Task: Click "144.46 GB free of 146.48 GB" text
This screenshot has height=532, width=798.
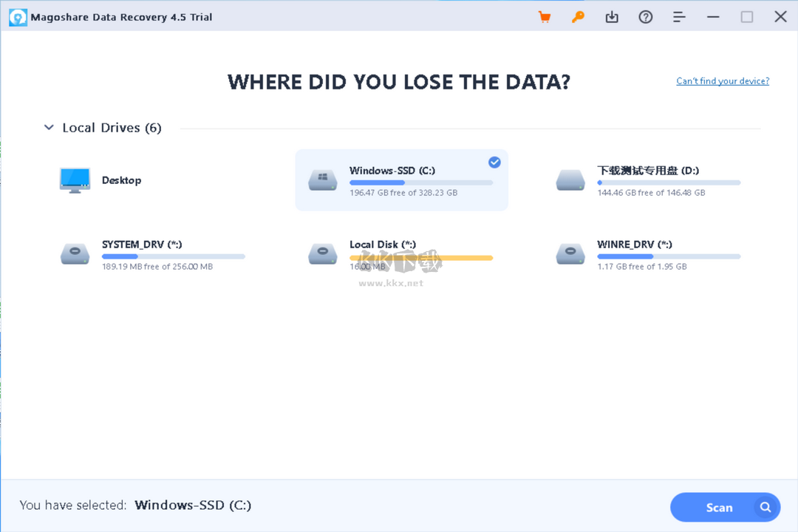Action: [x=651, y=192]
